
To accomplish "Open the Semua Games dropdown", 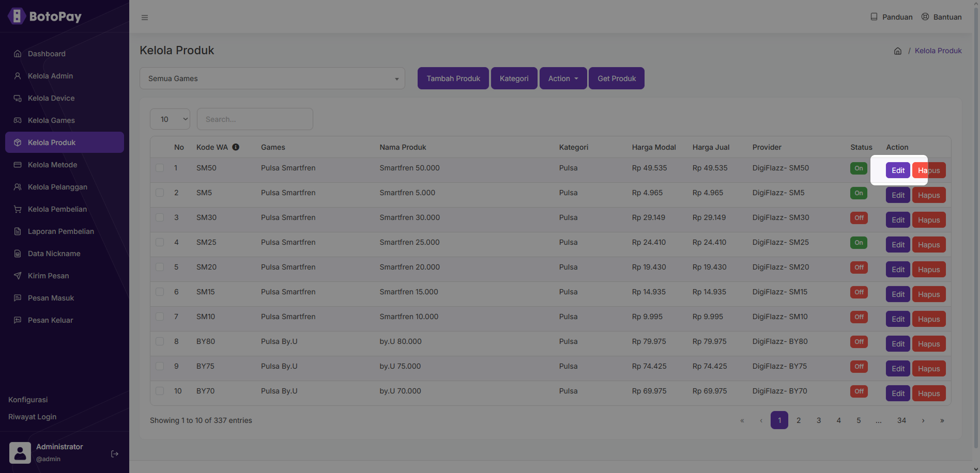I will (x=272, y=78).
